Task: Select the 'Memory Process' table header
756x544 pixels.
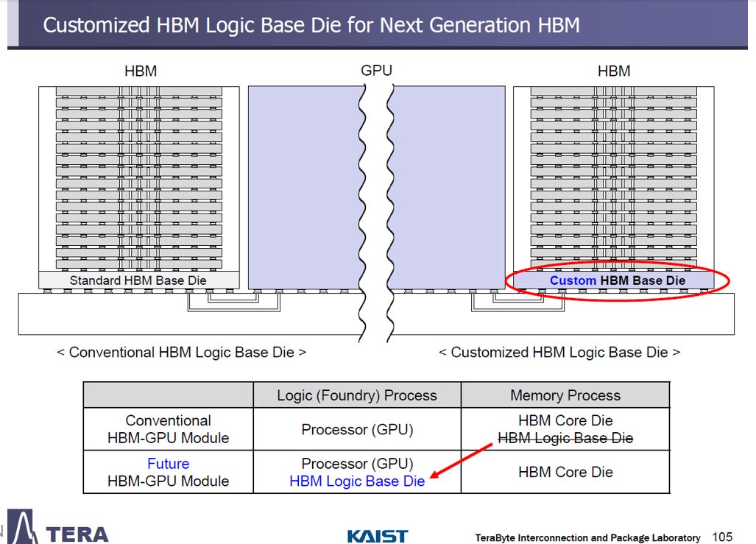Action: coord(565,395)
